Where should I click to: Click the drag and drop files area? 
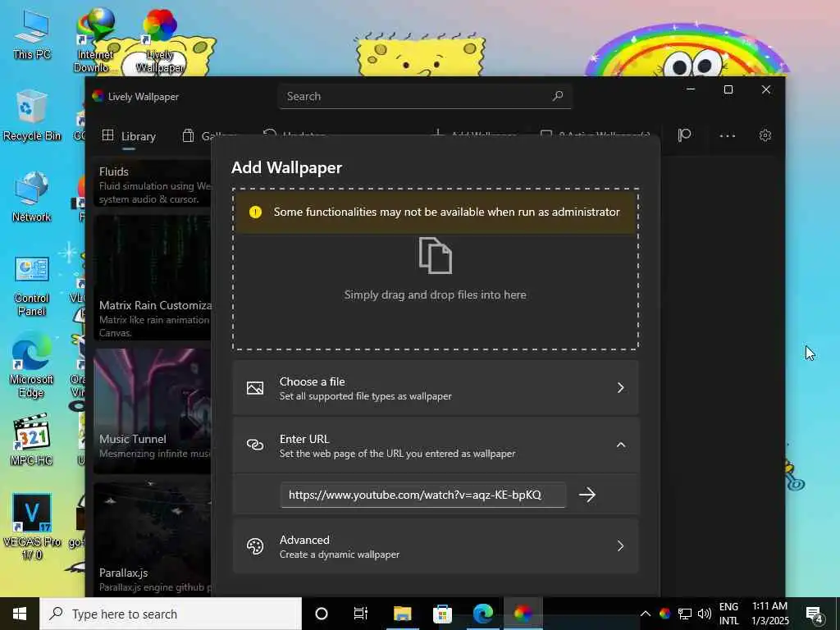pos(435,269)
